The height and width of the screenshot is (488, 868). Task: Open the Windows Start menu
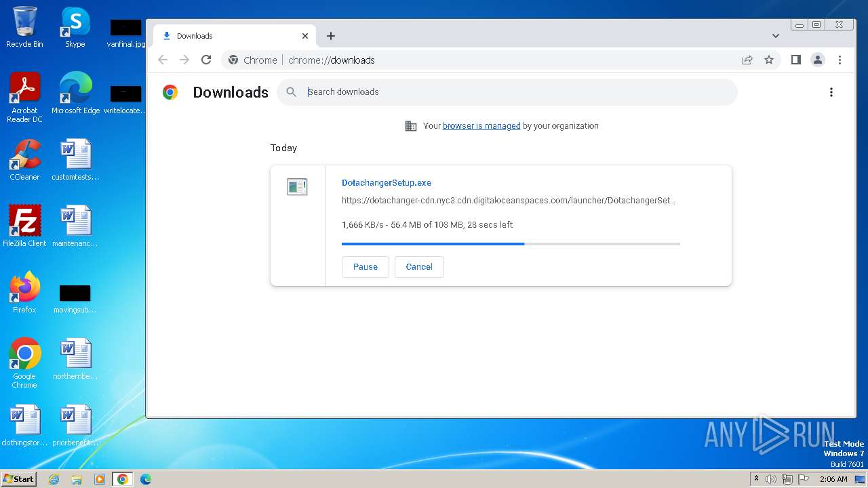[x=19, y=479]
